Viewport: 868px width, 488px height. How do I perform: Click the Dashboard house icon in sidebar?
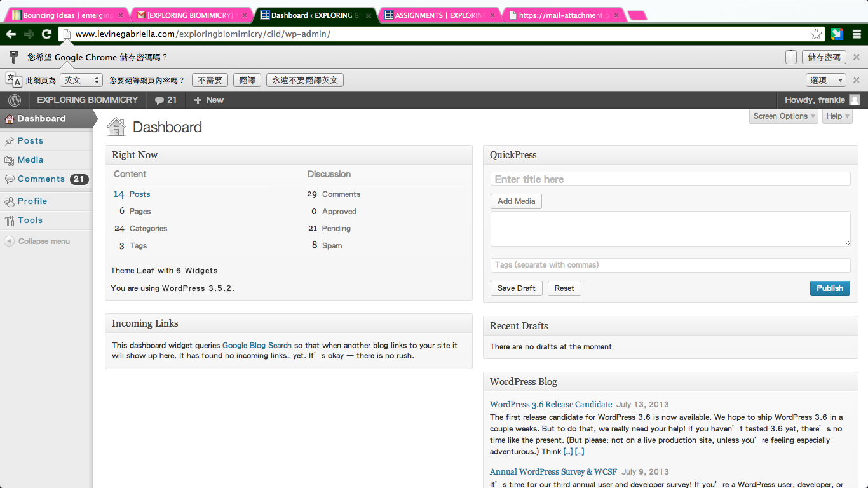click(x=9, y=119)
